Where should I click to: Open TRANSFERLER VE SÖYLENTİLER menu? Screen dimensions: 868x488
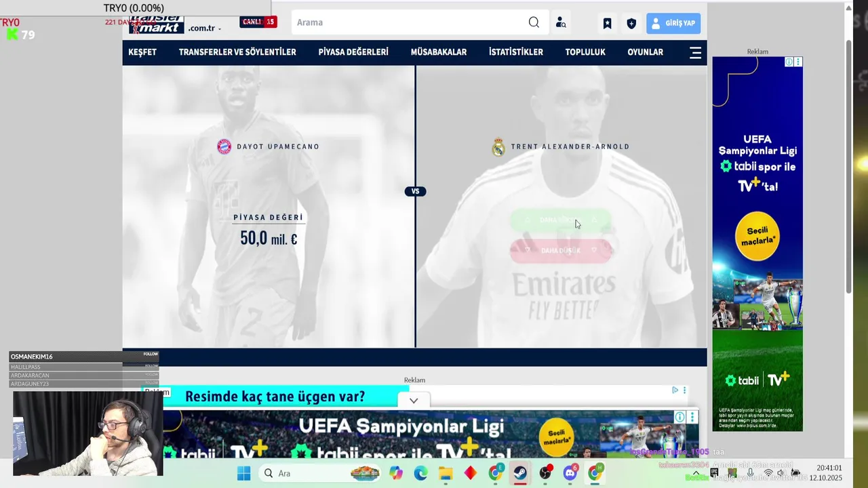(x=237, y=52)
